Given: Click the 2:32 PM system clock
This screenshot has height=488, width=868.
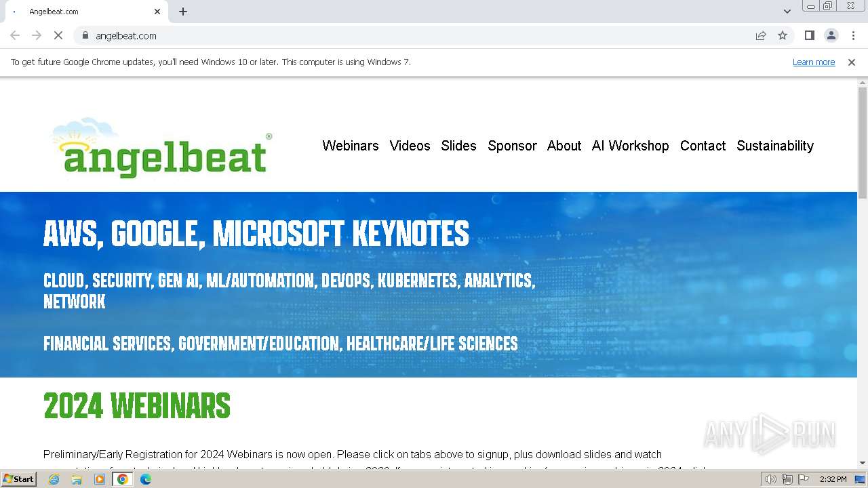Looking at the screenshot, I should (x=833, y=479).
